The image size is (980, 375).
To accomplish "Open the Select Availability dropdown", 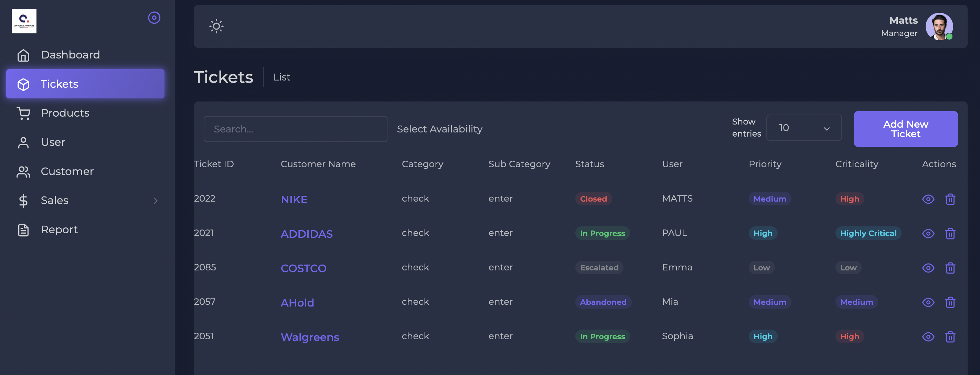I will point(439,129).
